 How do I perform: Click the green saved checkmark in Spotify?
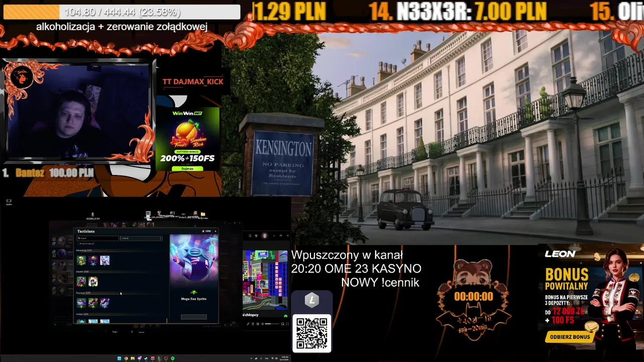point(286,316)
